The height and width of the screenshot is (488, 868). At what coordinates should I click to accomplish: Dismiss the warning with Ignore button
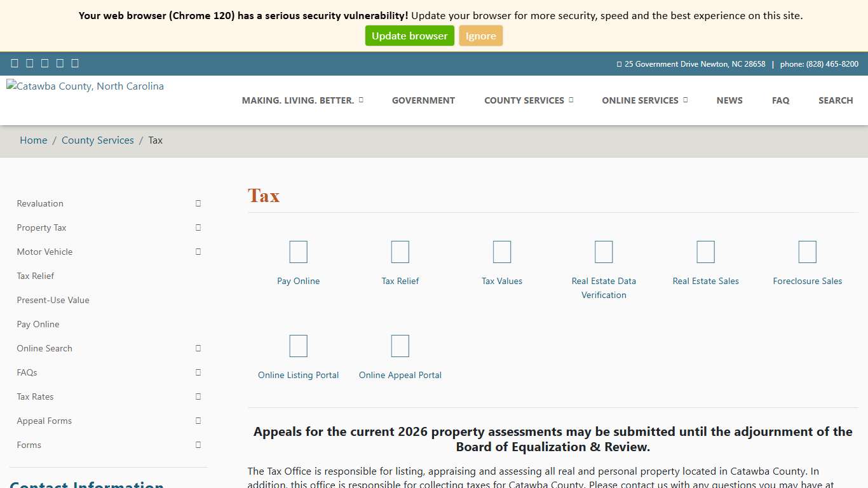coord(480,36)
